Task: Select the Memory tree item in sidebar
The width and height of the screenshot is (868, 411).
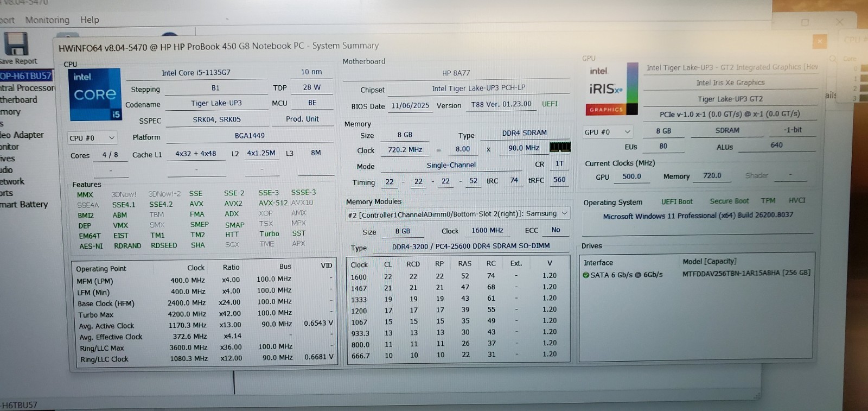Action: [x=10, y=112]
